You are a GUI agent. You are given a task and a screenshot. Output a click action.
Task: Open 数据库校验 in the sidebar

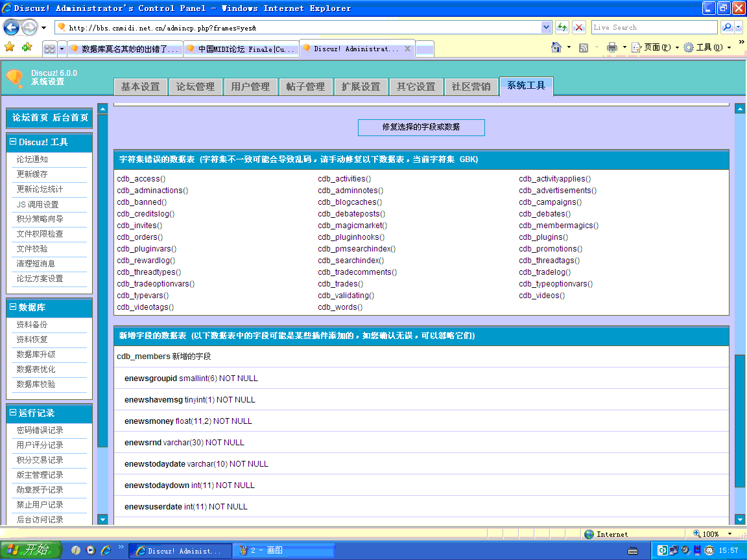pyautogui.click(x=36, y=384)
